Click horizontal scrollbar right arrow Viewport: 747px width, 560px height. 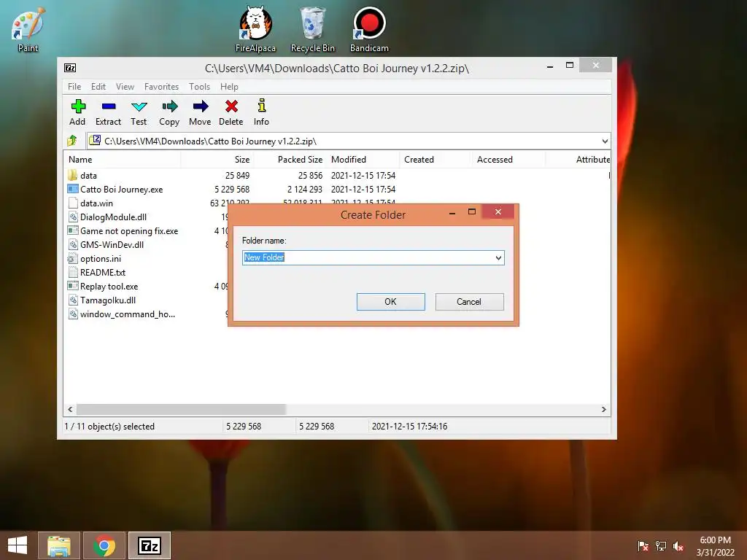point(603,410)
